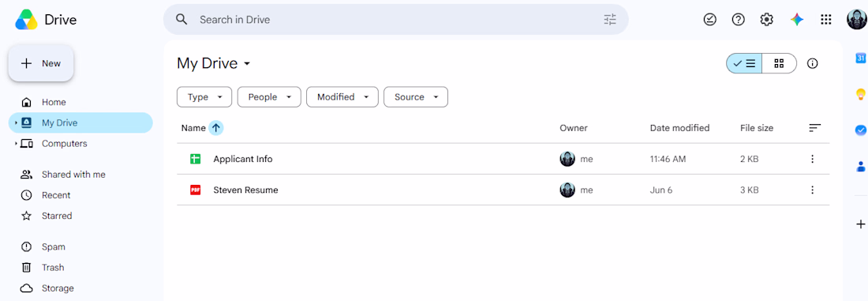Click the 3 KB file size
This screenshot has width=868, height=301.
(749, 190)
